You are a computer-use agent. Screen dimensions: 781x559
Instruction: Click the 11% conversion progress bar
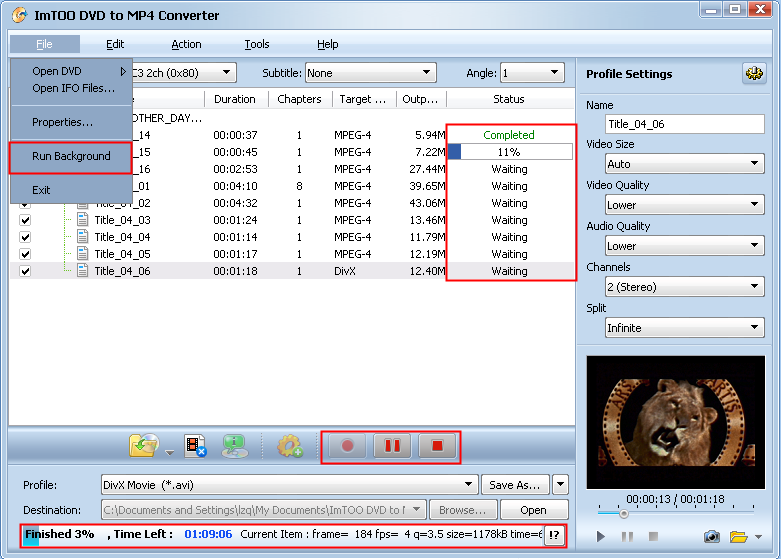click(510, 152)
